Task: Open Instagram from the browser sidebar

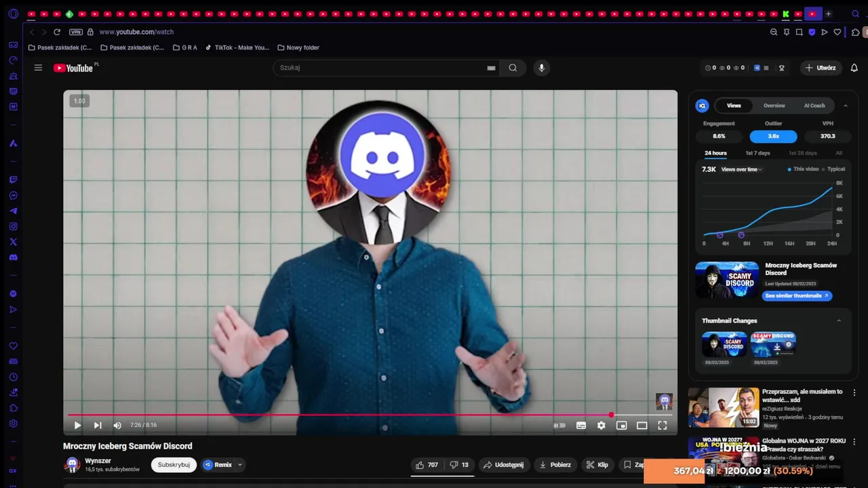Action: (13, 226)
